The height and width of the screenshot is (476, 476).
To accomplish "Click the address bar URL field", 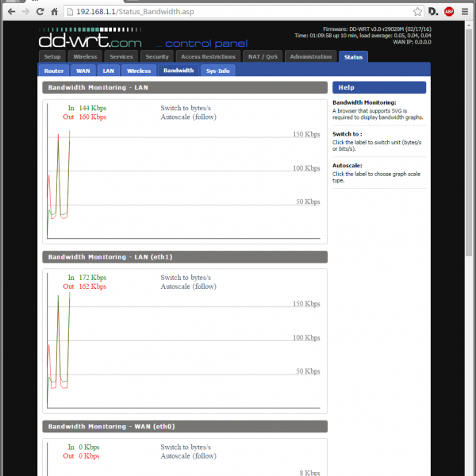I will 238,12.
